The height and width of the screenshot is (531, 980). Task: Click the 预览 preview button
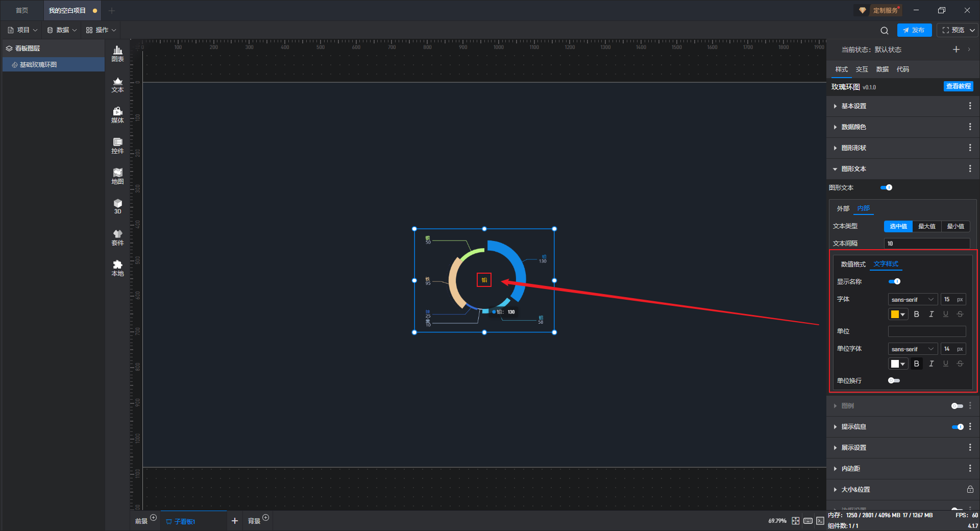click(953, 30)
